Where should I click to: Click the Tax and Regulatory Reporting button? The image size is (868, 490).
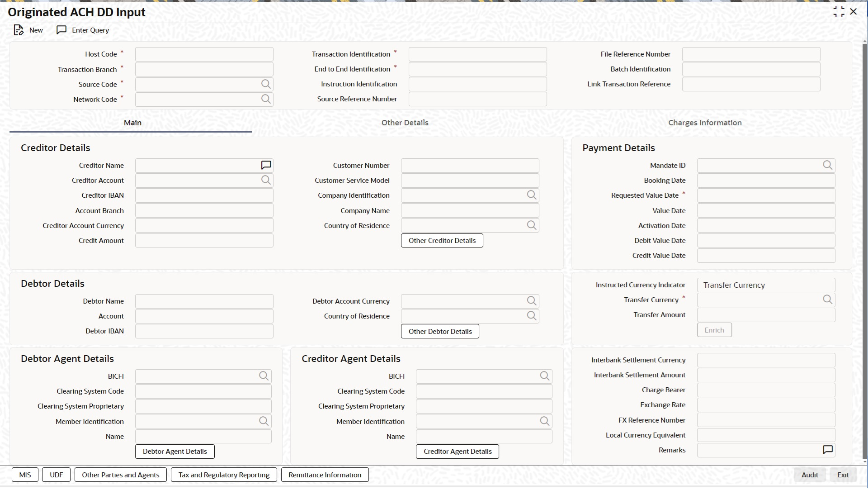[224, 475]
